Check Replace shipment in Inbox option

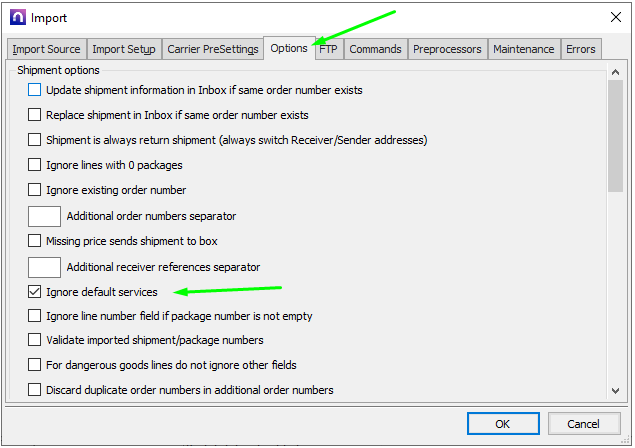35,115
